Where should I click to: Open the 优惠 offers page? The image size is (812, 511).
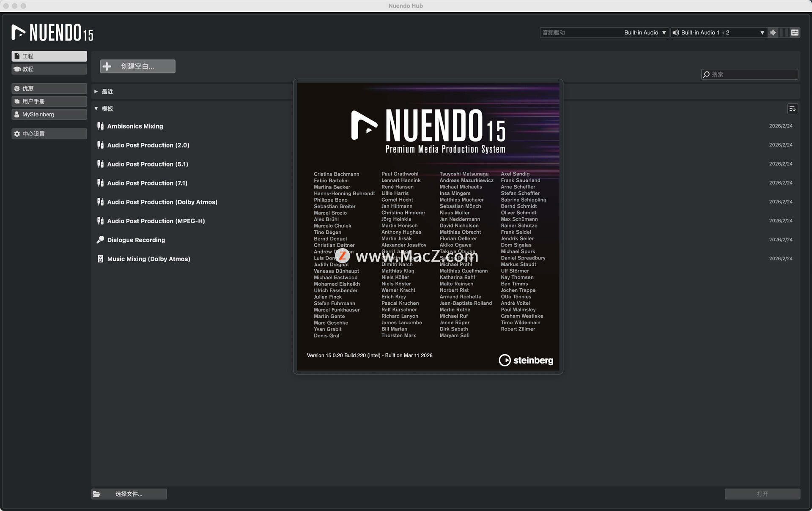coord(49,89)
